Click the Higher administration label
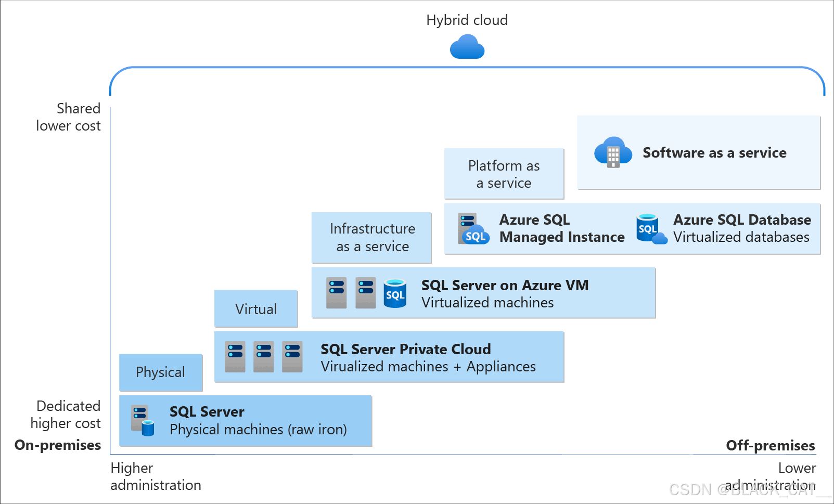Image resolution: width=834 pixels, height=504 pixels. point(156,476)
